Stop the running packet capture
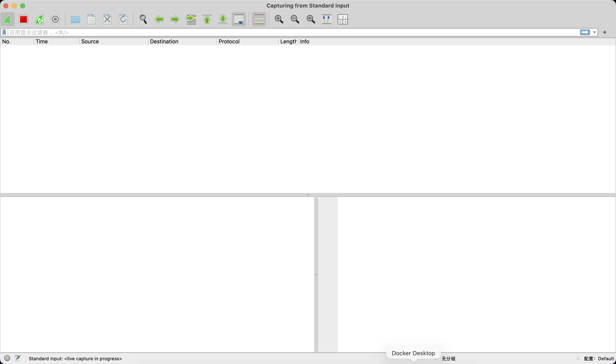 pyautogui.click(x=23, y=19)
